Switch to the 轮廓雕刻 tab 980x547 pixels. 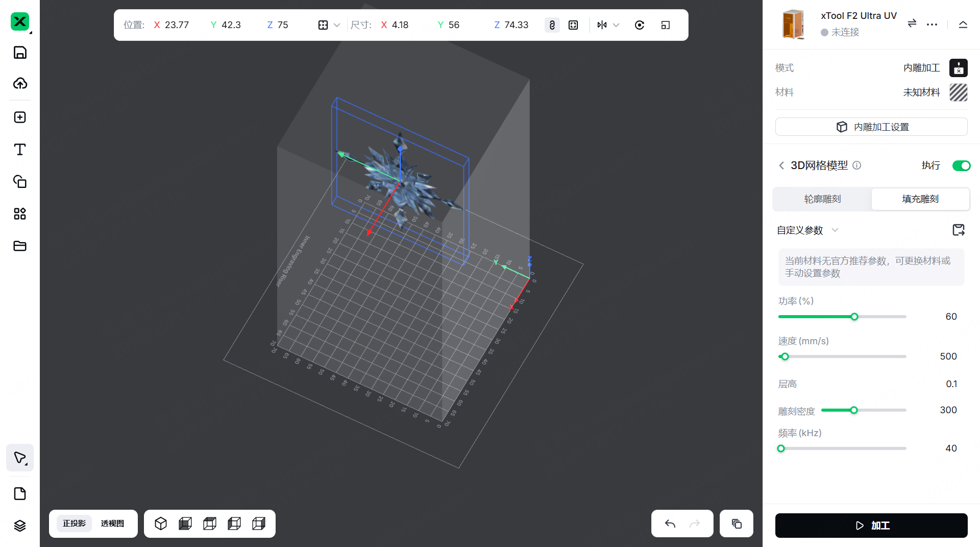tap(822, 199)
